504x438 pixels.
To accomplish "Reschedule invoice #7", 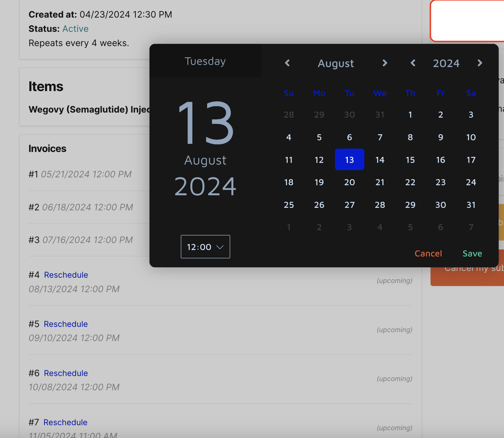I will point(65,423).
